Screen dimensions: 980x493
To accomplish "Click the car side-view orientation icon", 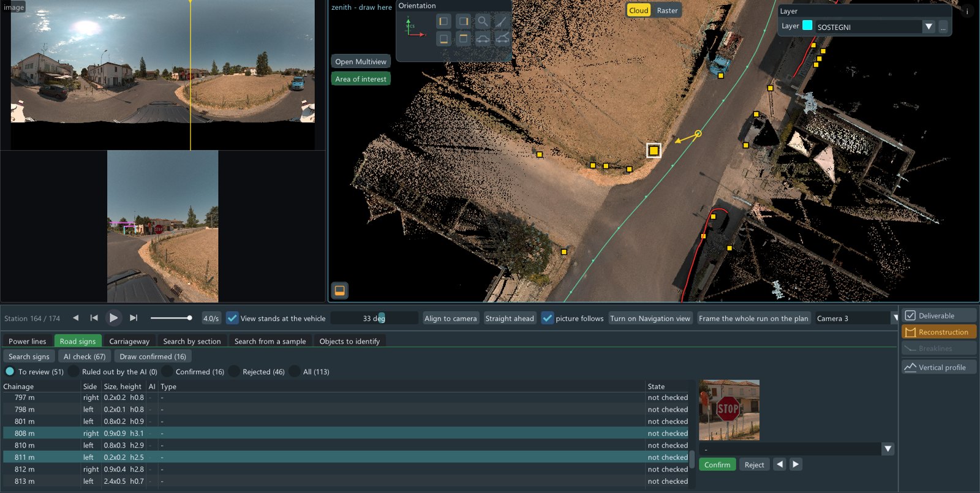I will tap(483, 39).
